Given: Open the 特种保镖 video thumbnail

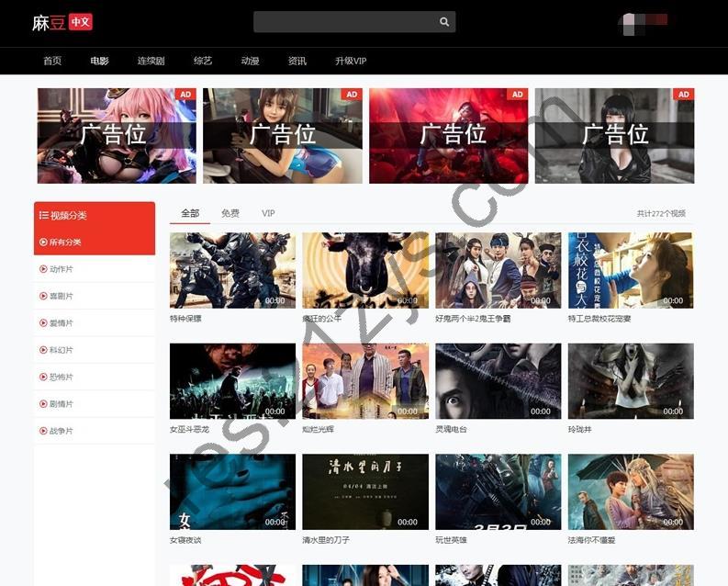Looking at the screenshot, I should click(232, 270).
